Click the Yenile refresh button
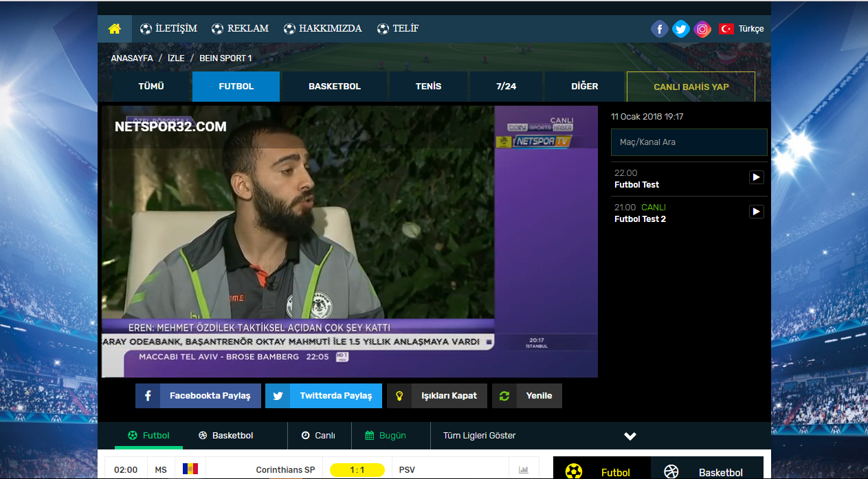Image resolution: width=868 pixels, height=479 pixels. 527,396
